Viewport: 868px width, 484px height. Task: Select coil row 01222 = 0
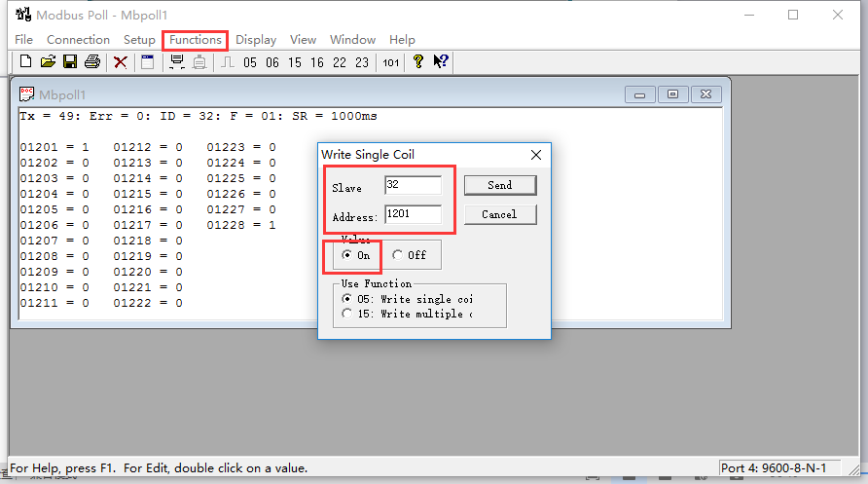(148, 303)
